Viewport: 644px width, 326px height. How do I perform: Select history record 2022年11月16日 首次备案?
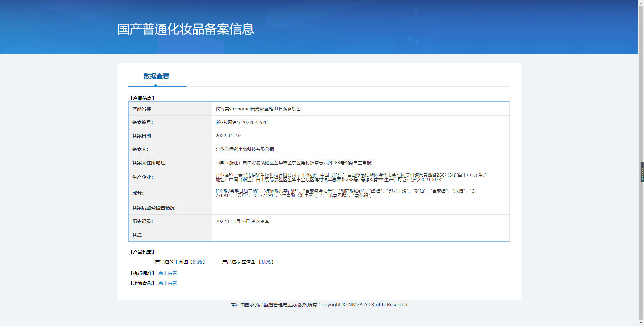click(243, 221)
